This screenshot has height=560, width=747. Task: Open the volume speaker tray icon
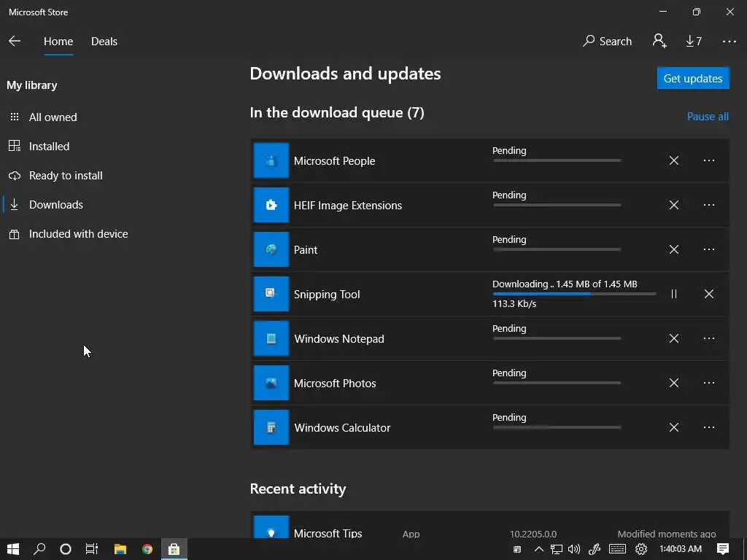(x=574, y=549)
